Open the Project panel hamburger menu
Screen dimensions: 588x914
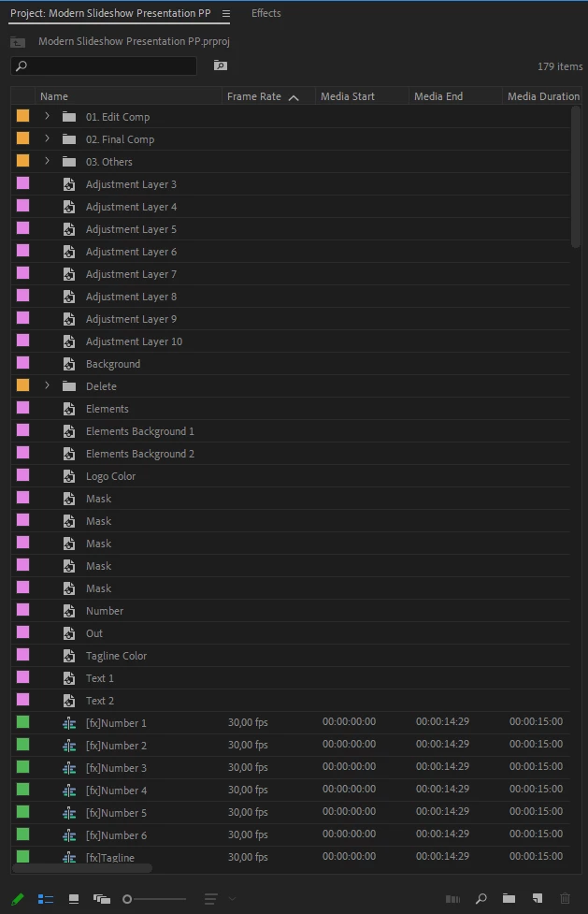coord(226,13)
